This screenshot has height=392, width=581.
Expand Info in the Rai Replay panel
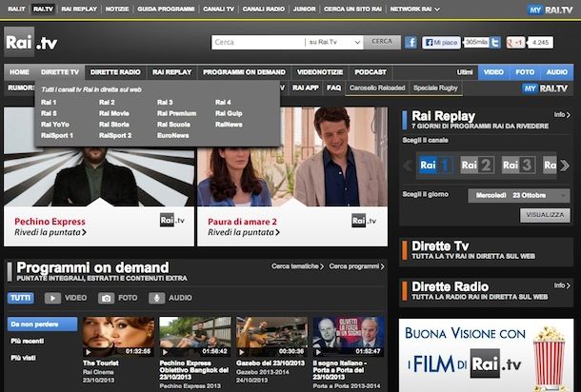tap(562, 115)
